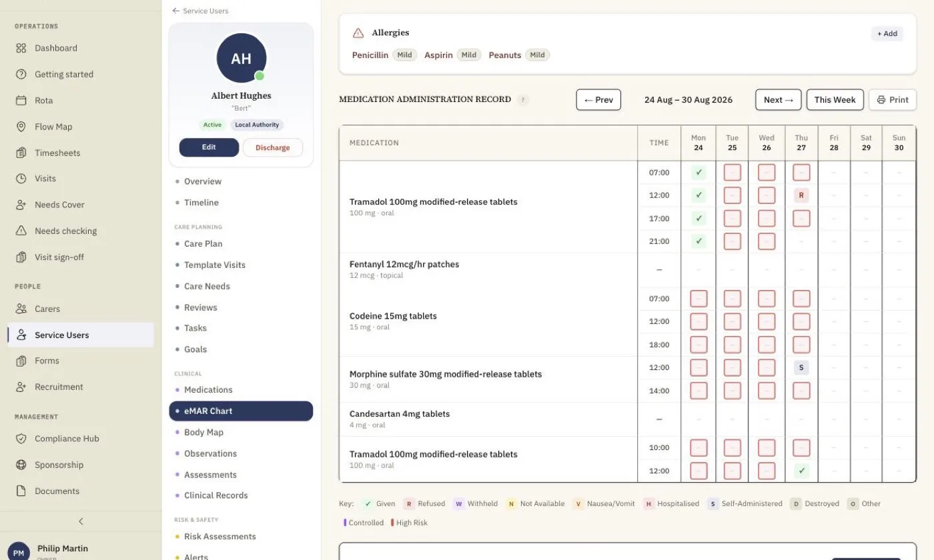Open the Timesheets clipboard icon
Viewport: 934px width, 560px height.
point(21,153)
